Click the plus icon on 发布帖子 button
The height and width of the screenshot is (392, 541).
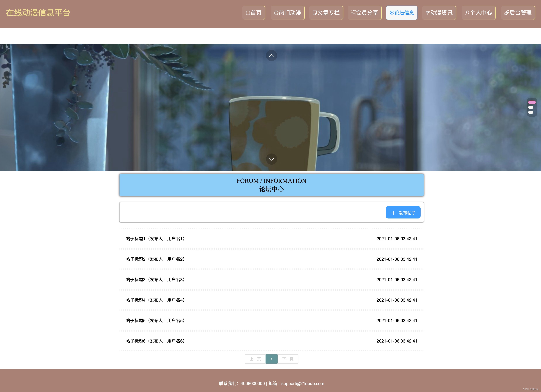393,213
